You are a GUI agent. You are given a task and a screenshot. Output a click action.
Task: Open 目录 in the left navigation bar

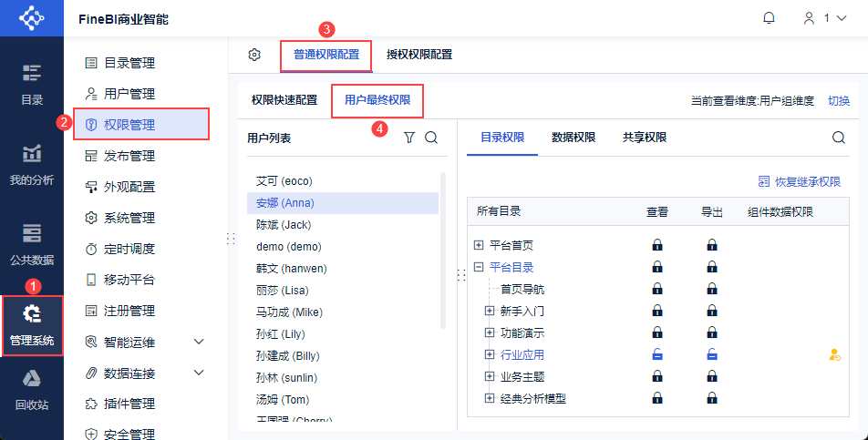32,85
